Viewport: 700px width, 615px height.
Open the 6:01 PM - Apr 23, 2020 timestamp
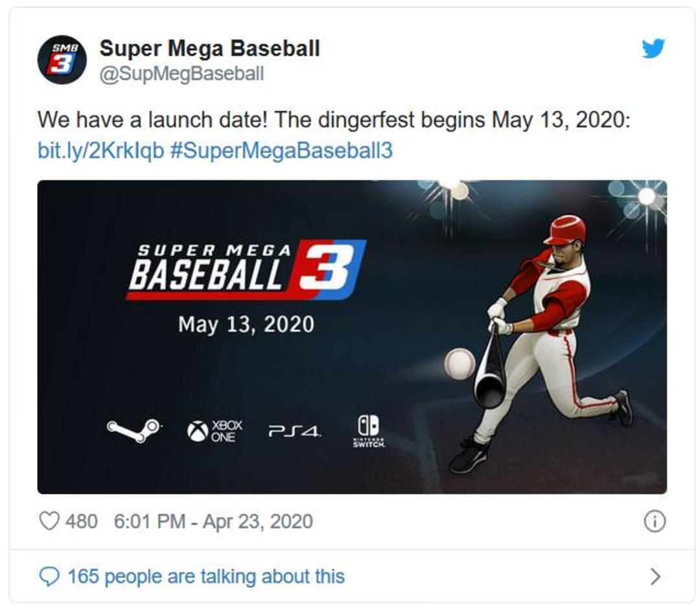[213, 521]
